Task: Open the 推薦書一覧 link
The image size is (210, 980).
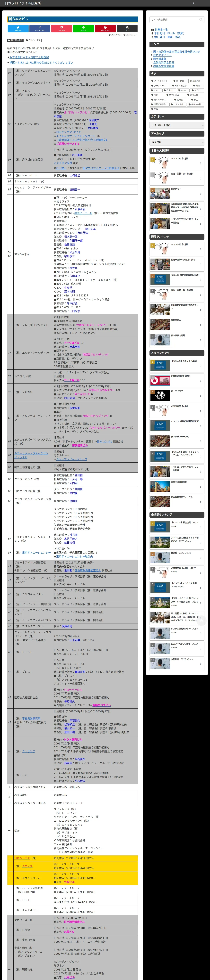Action: [x=161, y=30]
